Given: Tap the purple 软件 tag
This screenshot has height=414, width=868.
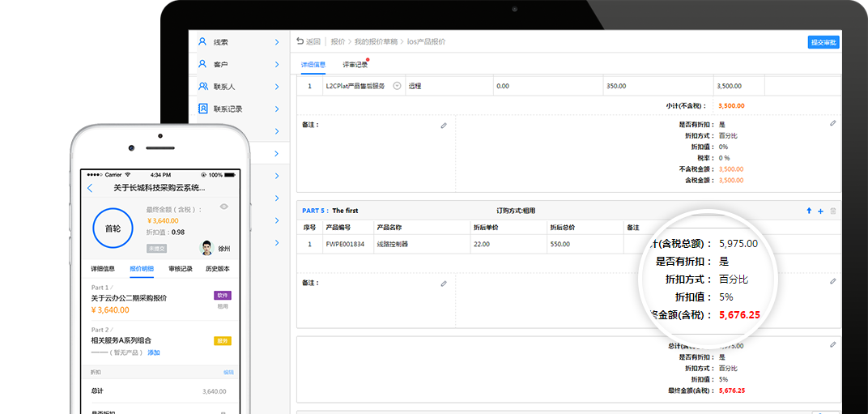Looking at the screenshot, I should pos(223,296).
